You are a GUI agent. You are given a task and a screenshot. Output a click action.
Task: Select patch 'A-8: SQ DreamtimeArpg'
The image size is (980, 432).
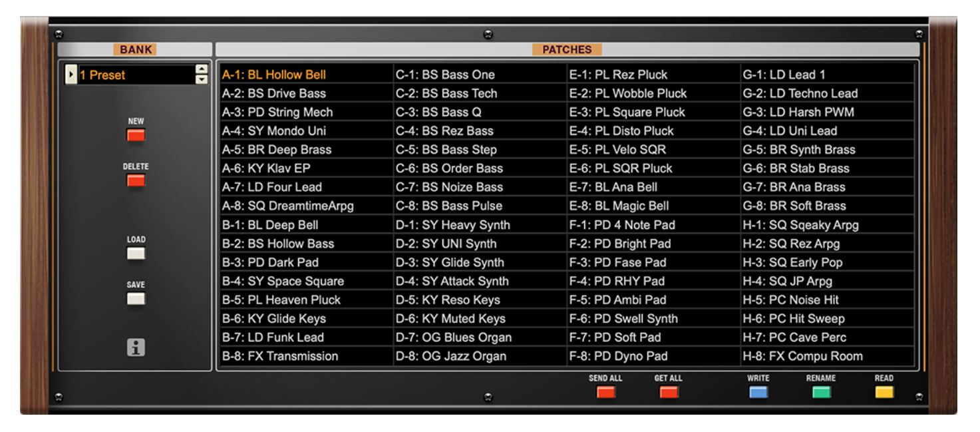pyautogui.click(x=307, y=206)
